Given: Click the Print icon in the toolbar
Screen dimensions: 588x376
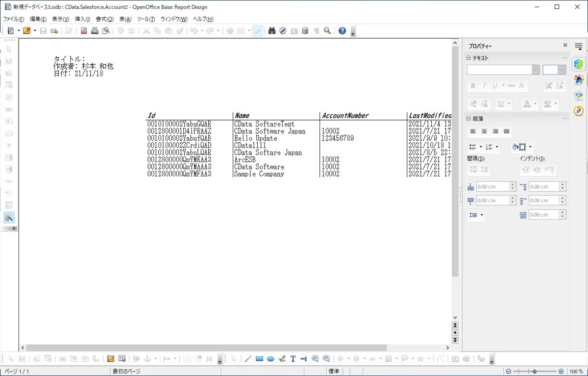Looking at the screenshot, I should point(95,31).
